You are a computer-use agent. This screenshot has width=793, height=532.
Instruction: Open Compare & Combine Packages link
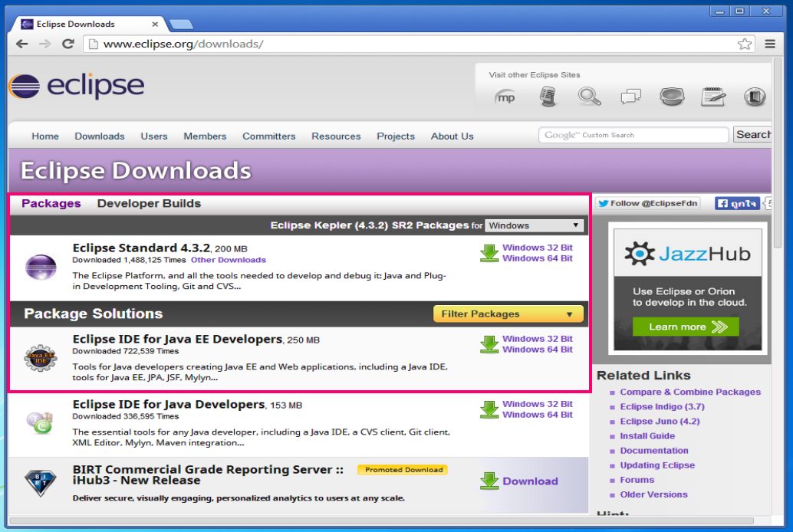[690, 392]
